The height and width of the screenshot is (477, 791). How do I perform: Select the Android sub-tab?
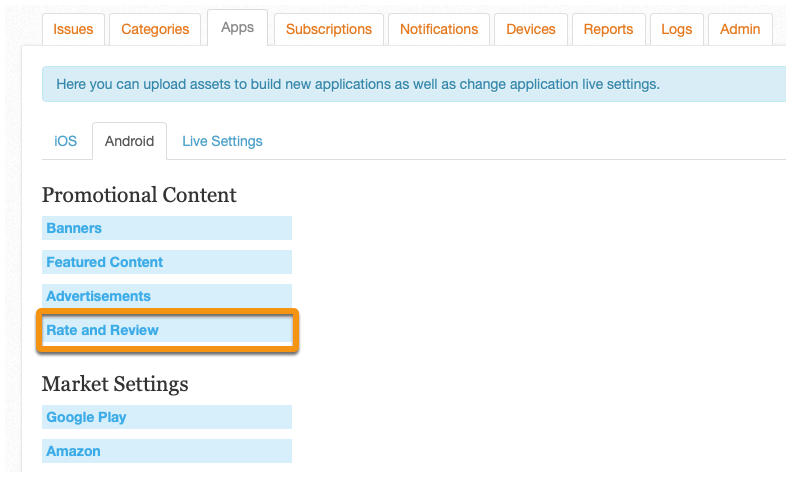(129, 141)
